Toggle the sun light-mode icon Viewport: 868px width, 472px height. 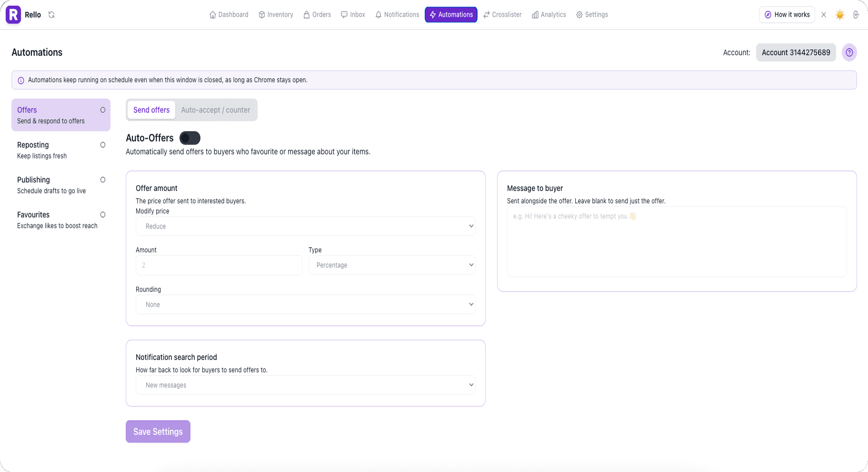tap(840, 15)
